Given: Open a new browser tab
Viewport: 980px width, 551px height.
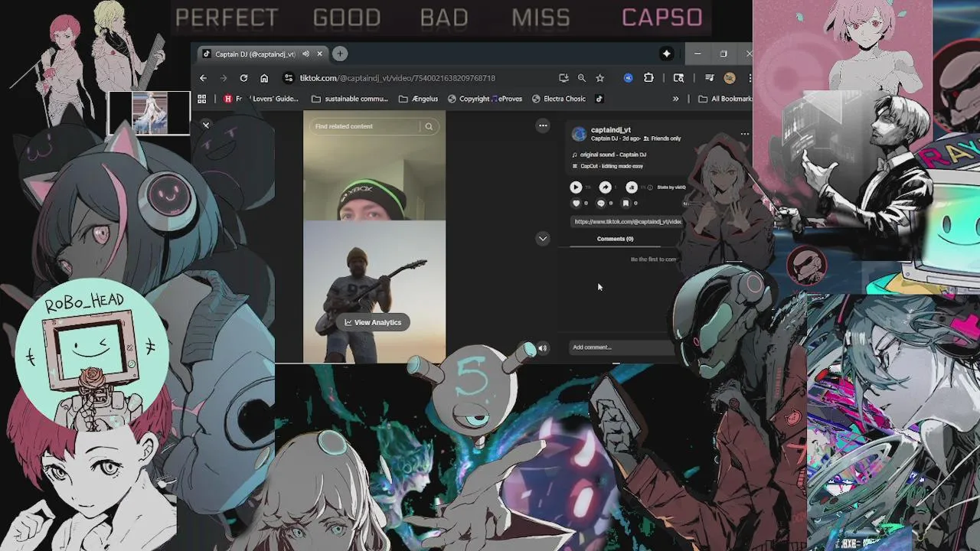Looking at the screenshot, I should (340, 54).
